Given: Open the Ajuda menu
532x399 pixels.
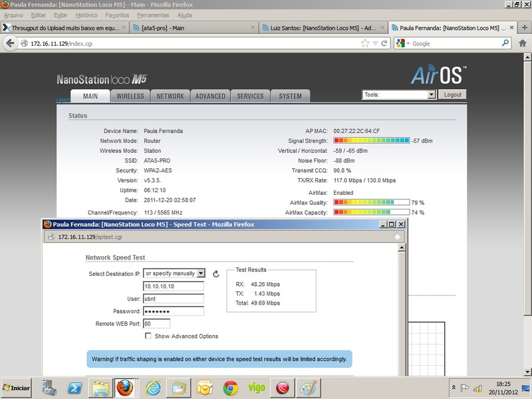Looking at the screenshot, I should click(185, 15).
